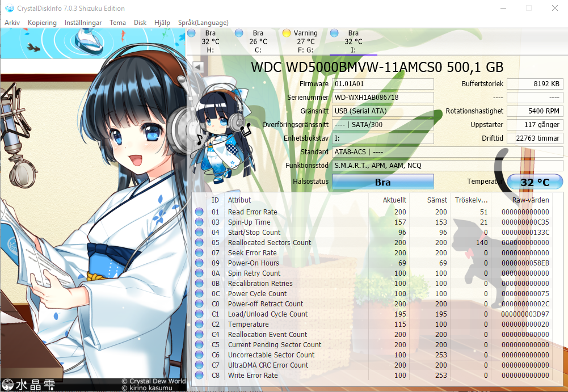This screenshot has width=568, height=392.
Task: Click status orb for Load/Unload Cycle Count
Action: coord(199,314)
